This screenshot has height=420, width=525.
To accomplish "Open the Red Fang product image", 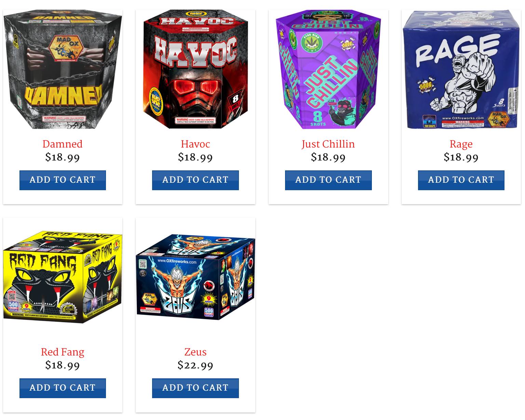I will 63,277.
